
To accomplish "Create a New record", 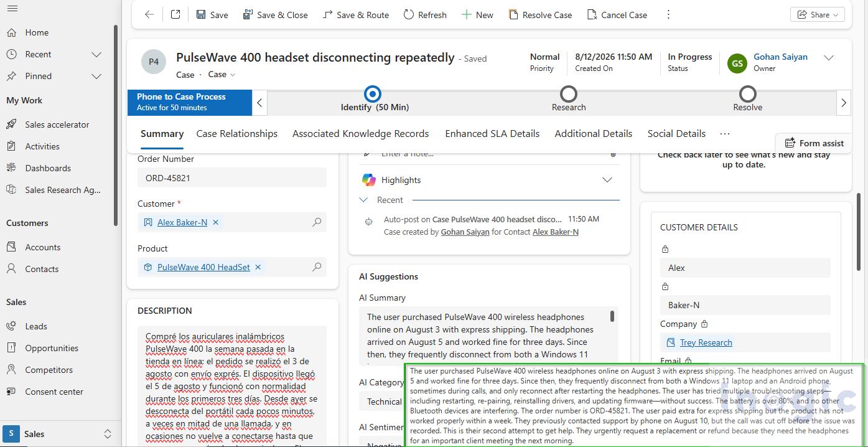I will click(x=477, y=15).
